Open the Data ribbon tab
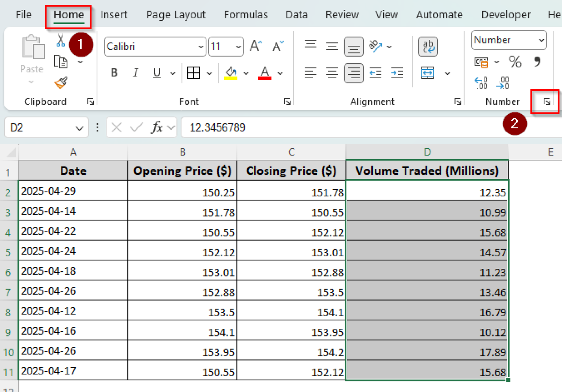Image resolution: width=562 pixels, height=392 pixels. [x=296, y=15]
